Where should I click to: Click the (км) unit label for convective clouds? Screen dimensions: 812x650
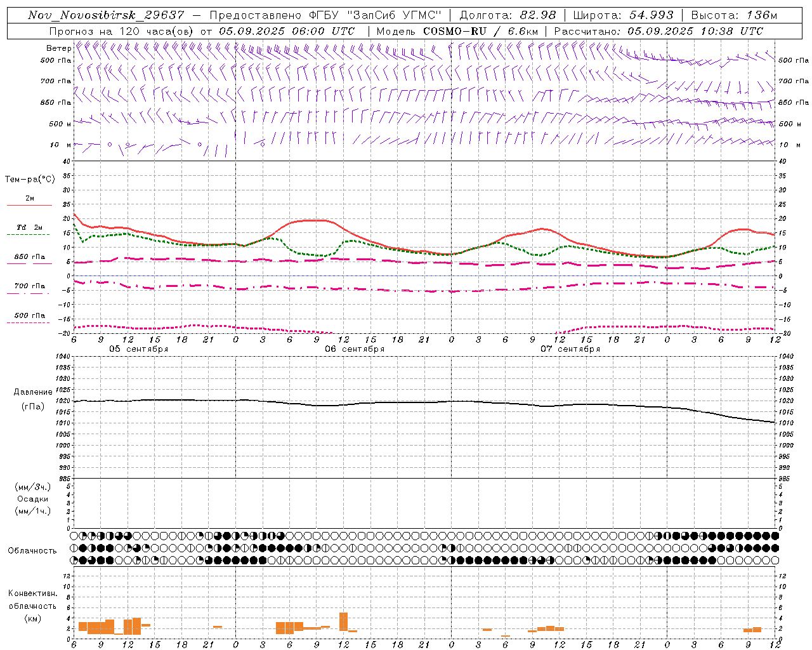coord(32,618)
